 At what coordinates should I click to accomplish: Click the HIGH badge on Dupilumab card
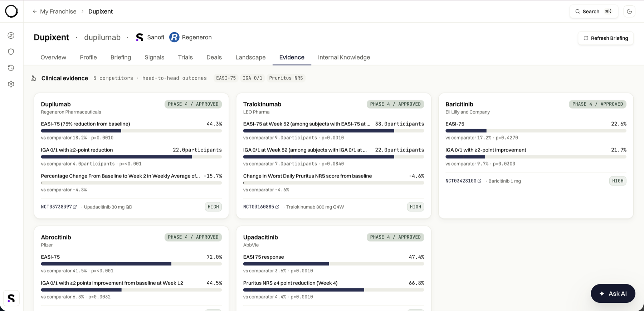tap(213, 207)
